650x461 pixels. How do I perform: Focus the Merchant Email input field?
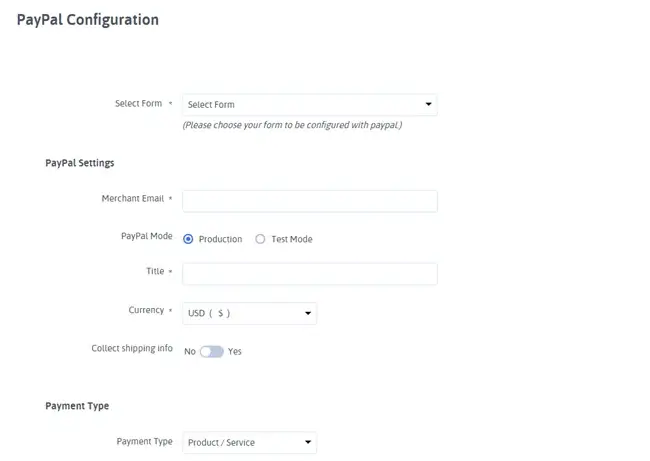[309, 201]
